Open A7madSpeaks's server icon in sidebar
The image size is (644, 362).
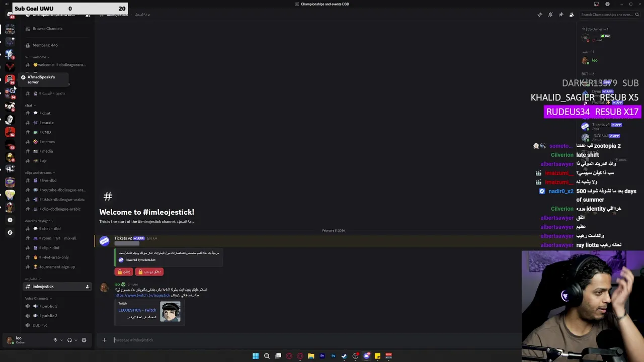(10, 79)
